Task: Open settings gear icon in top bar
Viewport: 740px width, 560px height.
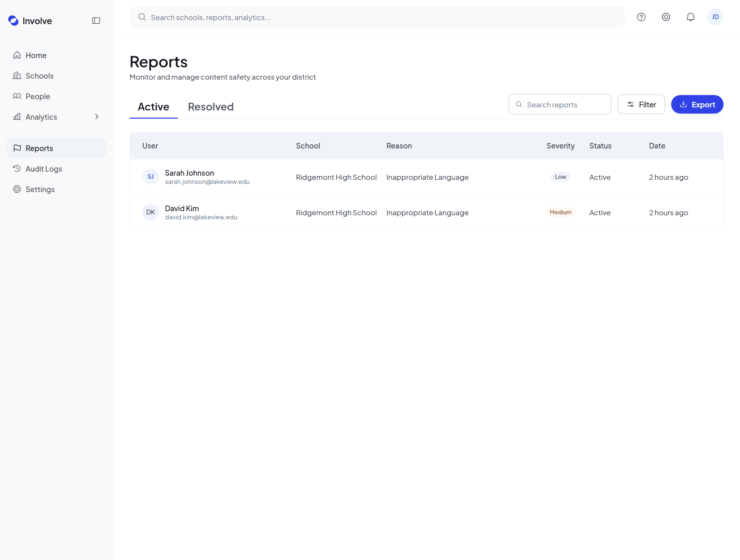Action: [x=666, y=17]
